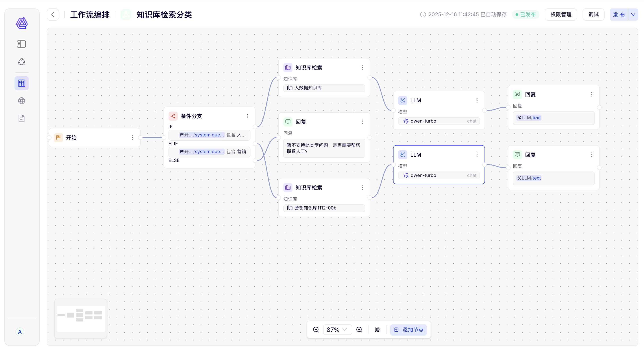Click the 添加节点 add node button
The height and width of the screenshot is (349, 644).
point(409,329)
